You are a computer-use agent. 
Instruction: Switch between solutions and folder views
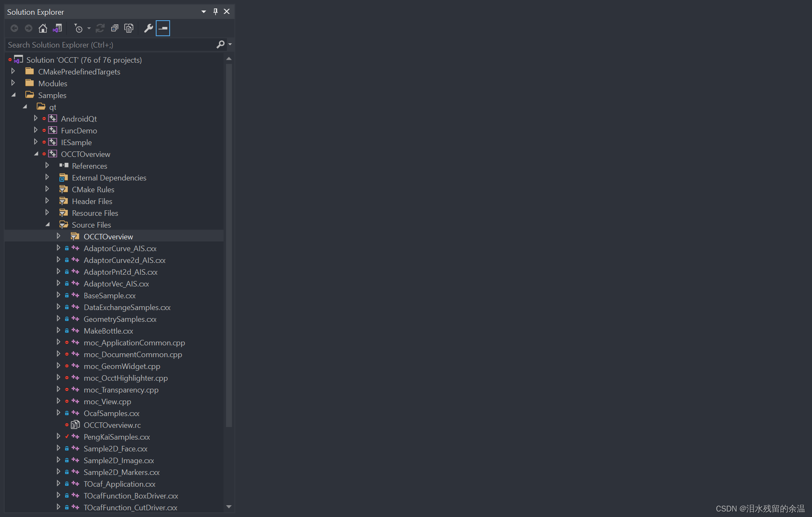[57, 28]
